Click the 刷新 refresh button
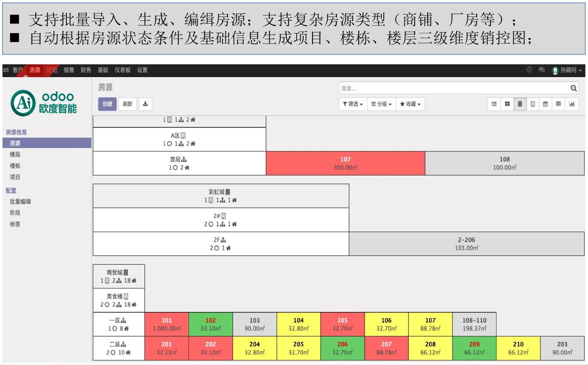The width and height of the screenshot is (588, 365). point(128,104)
